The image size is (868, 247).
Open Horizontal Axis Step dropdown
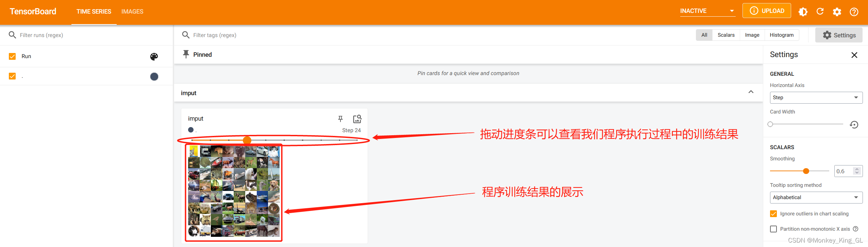tap(816, 98)
